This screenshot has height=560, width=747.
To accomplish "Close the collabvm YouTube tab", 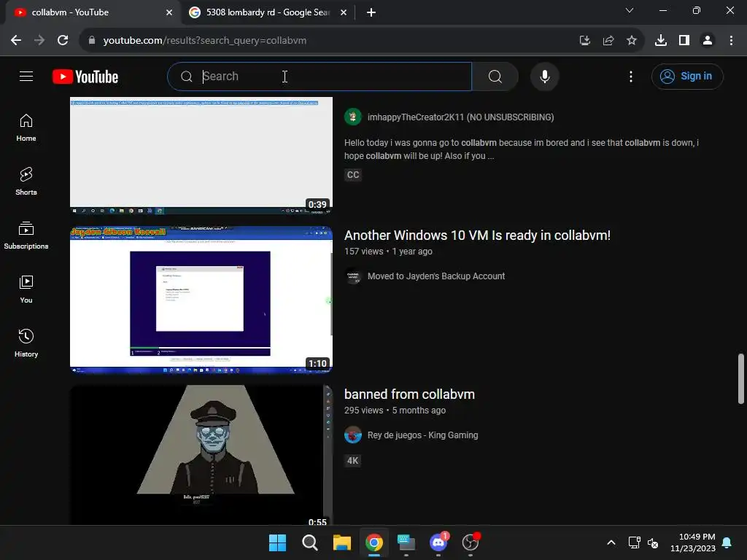I will (x=169, y=12).
